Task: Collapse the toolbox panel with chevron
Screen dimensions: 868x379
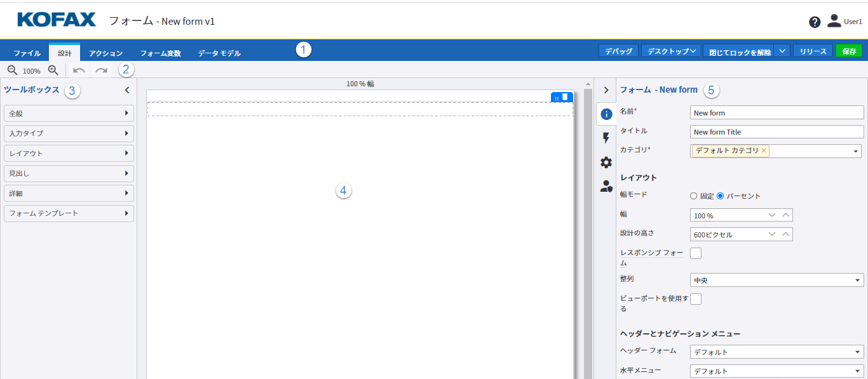Action: 126,90
